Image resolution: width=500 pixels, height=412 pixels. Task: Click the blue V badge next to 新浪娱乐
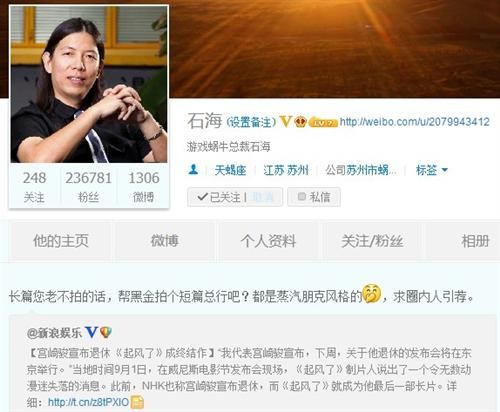pyautogui.click(x=91, y=332)
